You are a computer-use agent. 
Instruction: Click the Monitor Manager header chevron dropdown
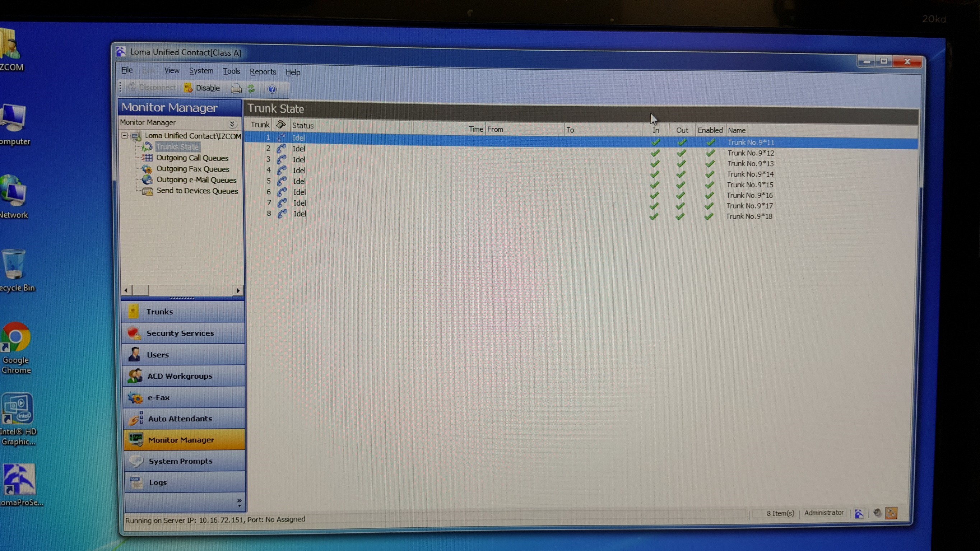[232, 124]
